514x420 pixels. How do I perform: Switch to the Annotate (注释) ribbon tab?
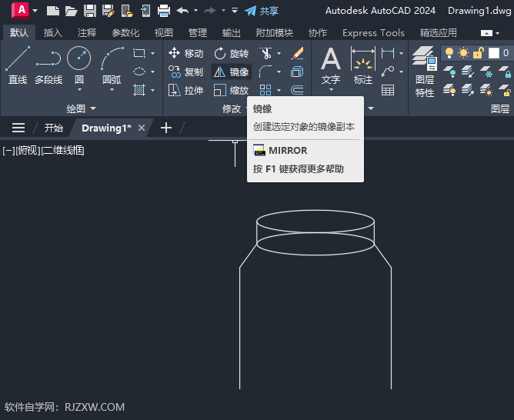coord(87,33)
